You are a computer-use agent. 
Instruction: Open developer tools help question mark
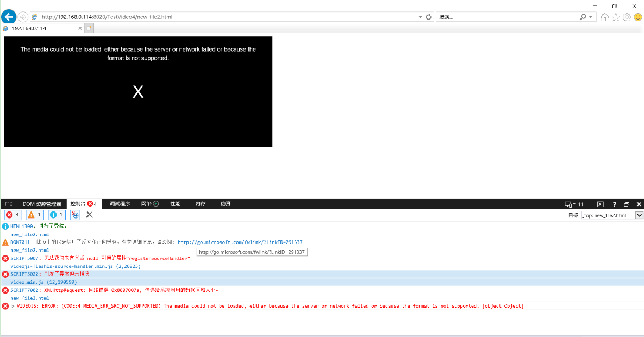[615, 204]
